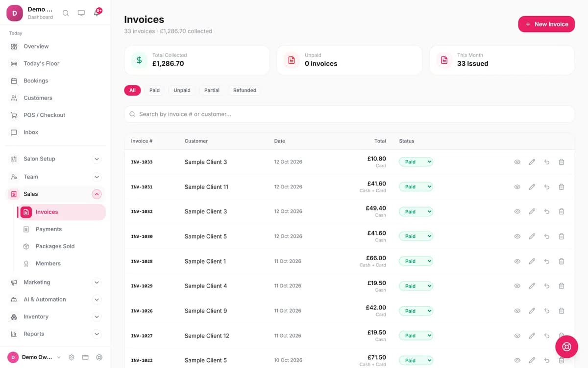Click the eye icon for INV-1032
This screenshot has height=368, width=588.
[517, 211]
